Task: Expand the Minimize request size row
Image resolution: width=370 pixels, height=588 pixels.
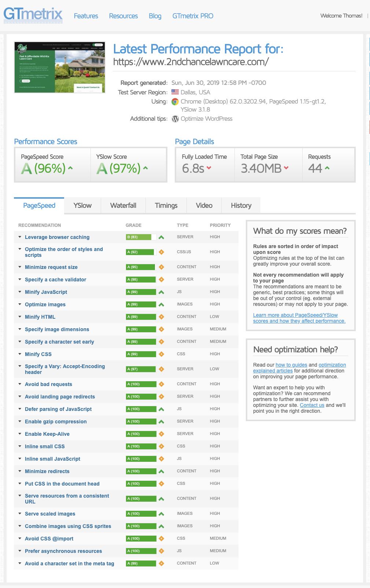Action: click(20, 267)
